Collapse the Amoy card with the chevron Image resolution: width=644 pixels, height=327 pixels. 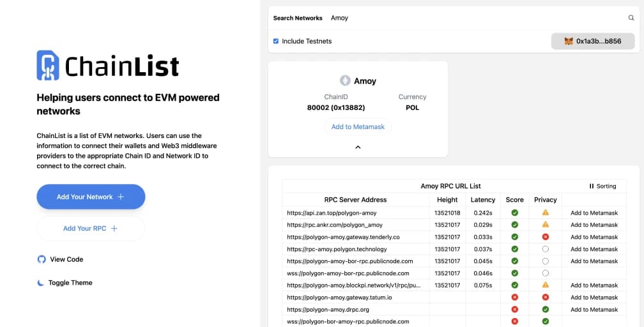[358, 147]
